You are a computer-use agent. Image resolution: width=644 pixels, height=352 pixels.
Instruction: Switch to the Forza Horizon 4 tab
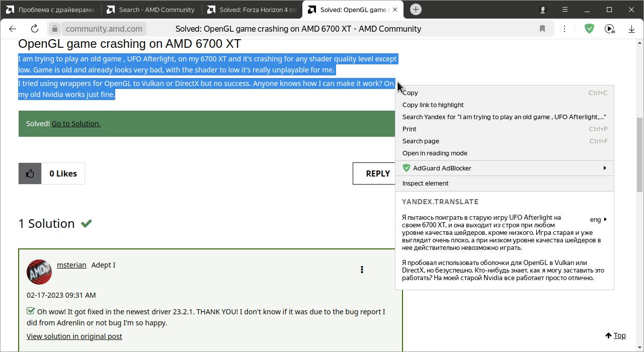tap(252, 10)
